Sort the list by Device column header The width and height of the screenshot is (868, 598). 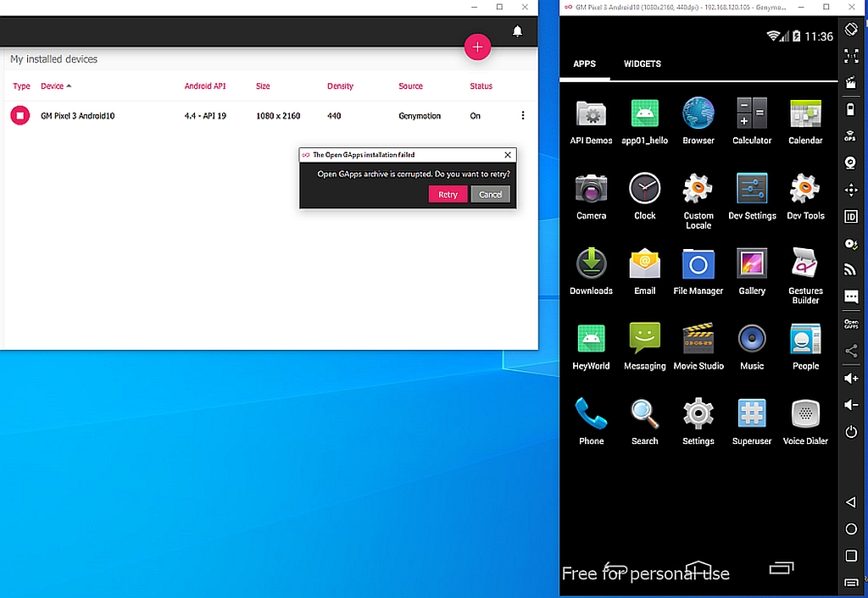(56, 86)
